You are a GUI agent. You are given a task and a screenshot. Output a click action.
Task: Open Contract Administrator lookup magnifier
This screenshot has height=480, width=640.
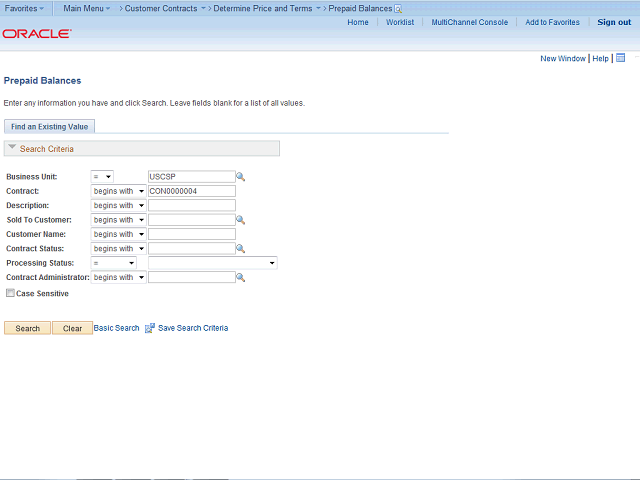tap(240, 278)
